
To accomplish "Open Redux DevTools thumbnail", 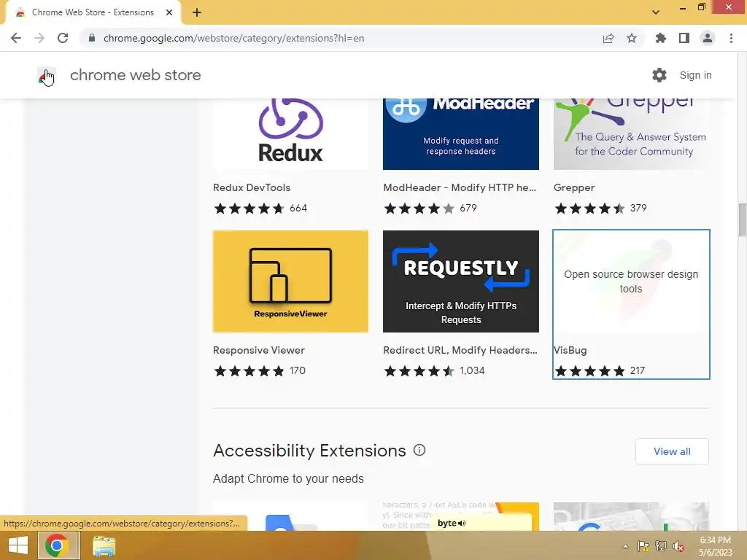I will 290,134.
